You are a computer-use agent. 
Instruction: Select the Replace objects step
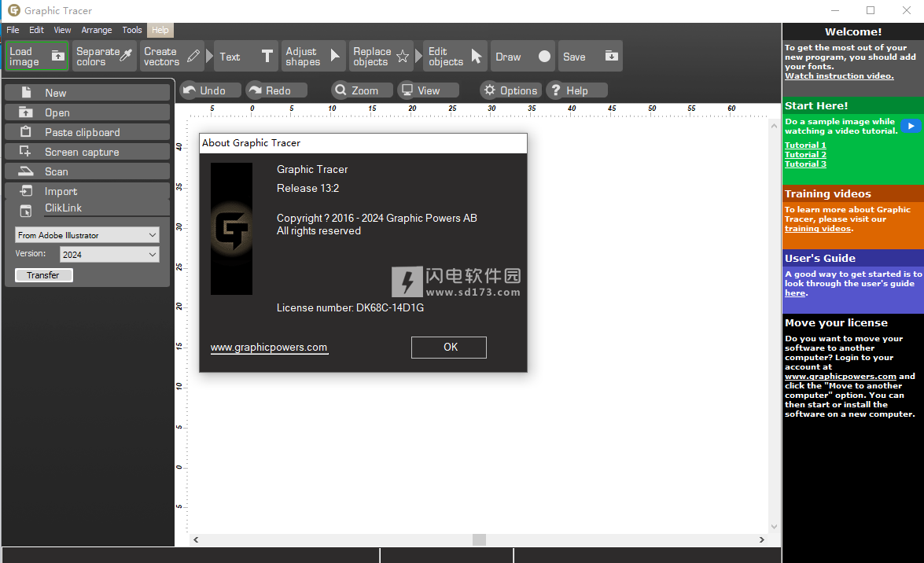point(381,56)
